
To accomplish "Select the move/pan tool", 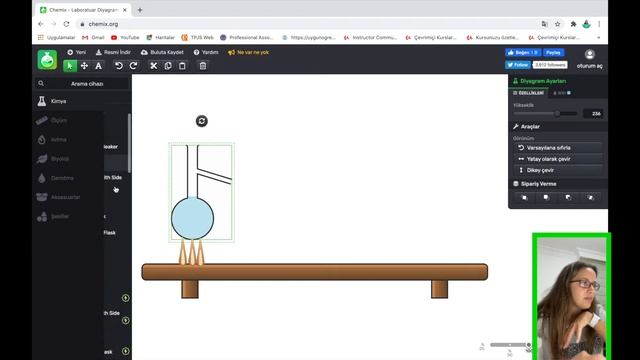I will point(84,66).
